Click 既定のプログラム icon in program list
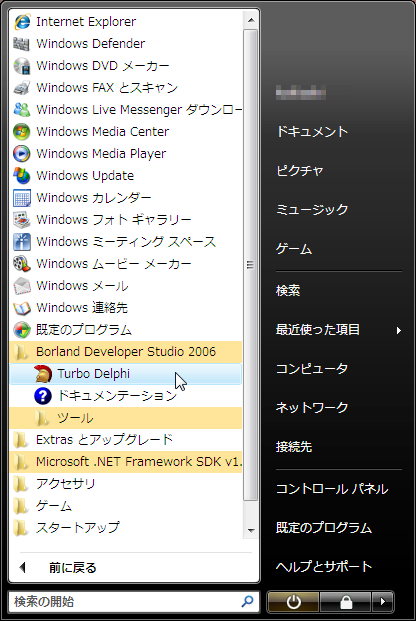This screenshot has height=621, width=416. tap(21, 330)
